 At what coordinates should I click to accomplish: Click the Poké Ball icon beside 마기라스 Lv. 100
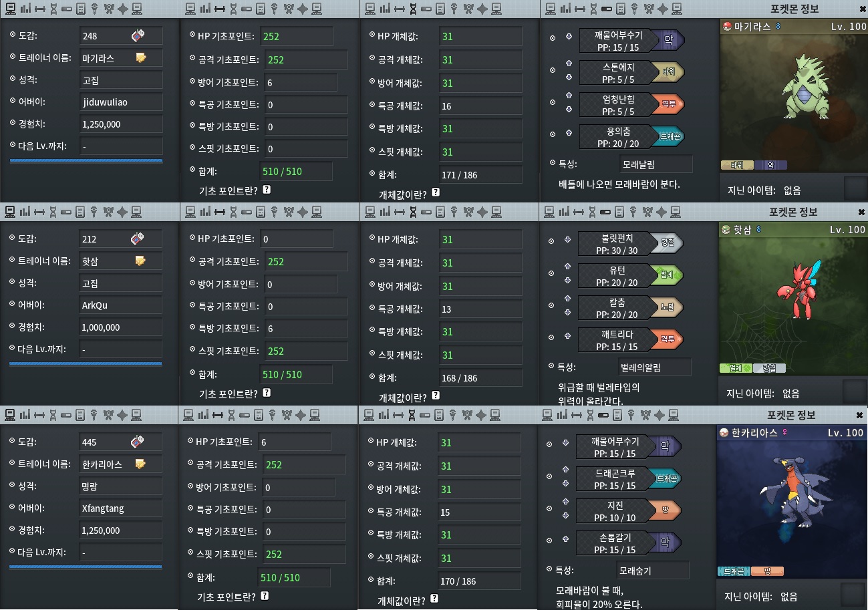click(727, 26)
